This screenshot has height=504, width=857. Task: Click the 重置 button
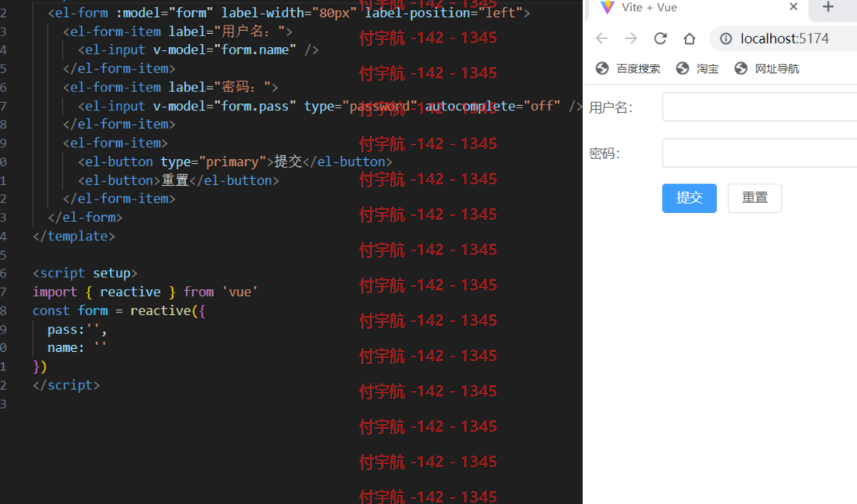(x=755, y=198)
